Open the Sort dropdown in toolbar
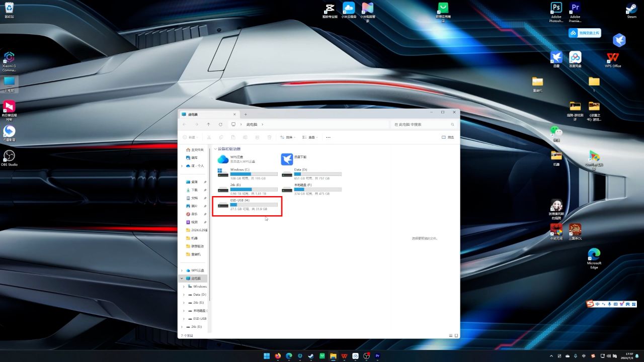644x362 pixels. coord(288,137)
